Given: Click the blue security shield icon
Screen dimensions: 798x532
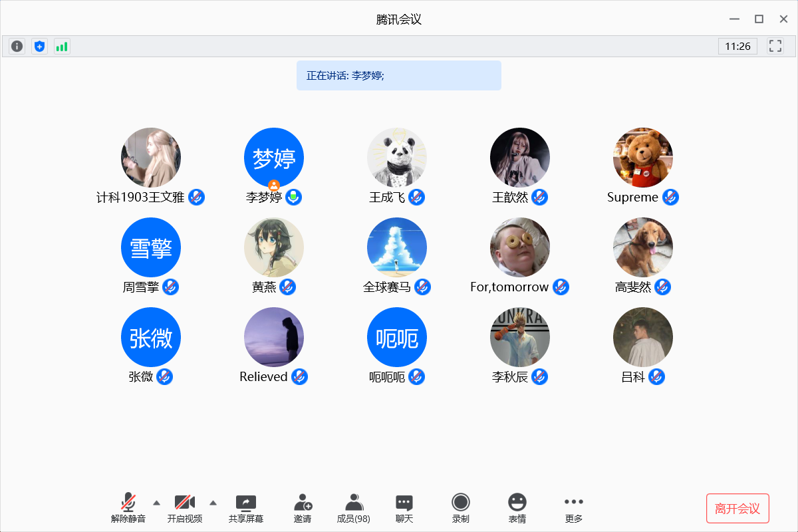Looking at the screenshot, I should click(x=40, y=47).
